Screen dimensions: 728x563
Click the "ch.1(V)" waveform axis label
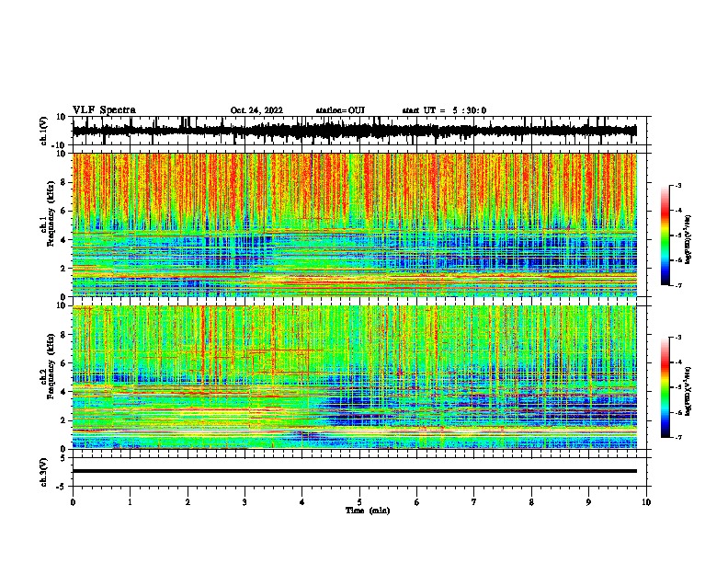[44, 131]
